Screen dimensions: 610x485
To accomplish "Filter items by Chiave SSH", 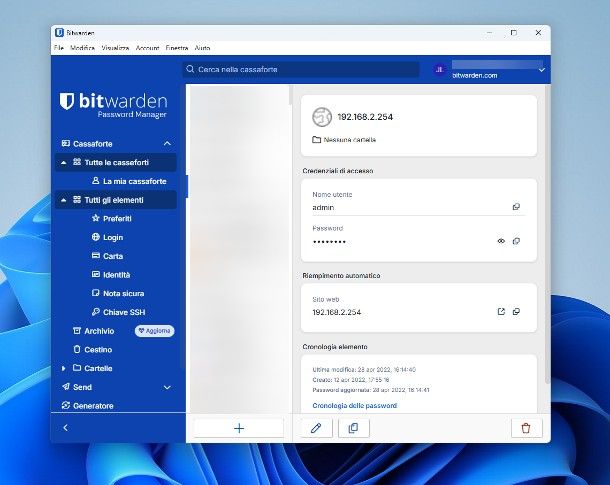I will [118, 312].
